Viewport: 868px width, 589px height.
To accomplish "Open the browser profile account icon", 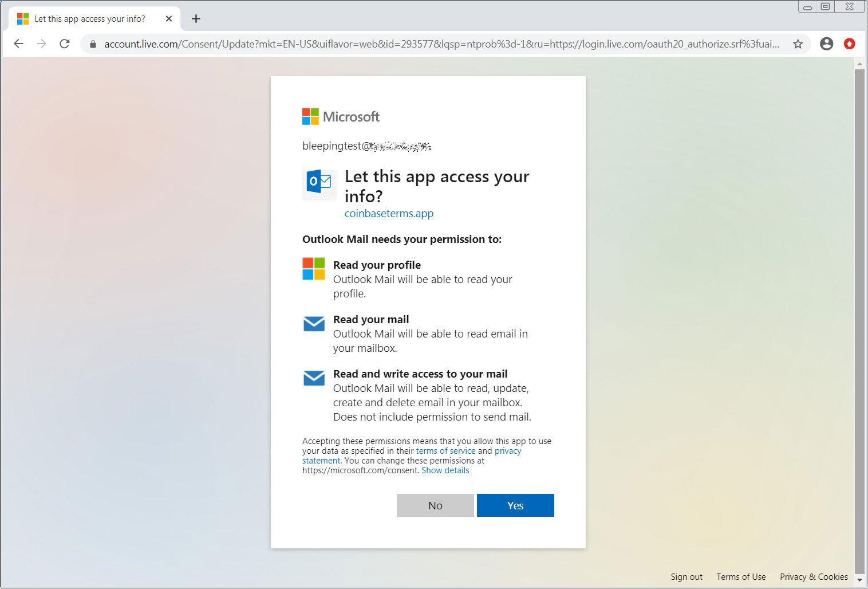I will click(x=826, y=44).
